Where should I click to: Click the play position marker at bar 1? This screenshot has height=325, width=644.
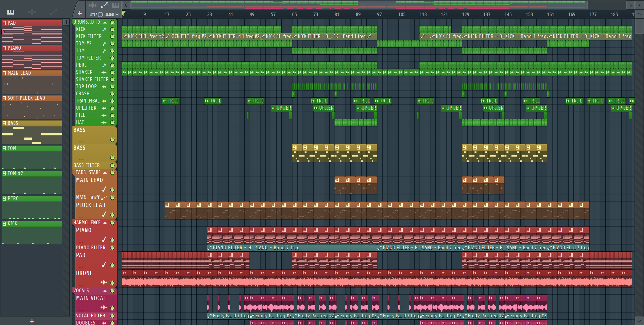coord(123,13)
